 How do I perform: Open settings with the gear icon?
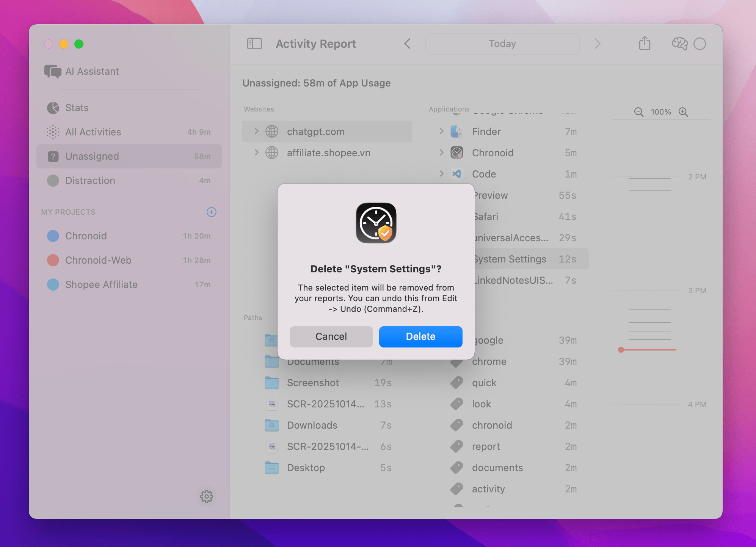[207, 497]
